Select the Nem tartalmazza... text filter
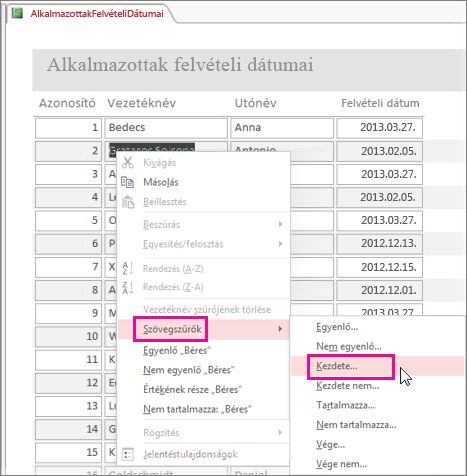Image resolution: width=467 pixels, height=476 pixels. click(x=377, y=425)
